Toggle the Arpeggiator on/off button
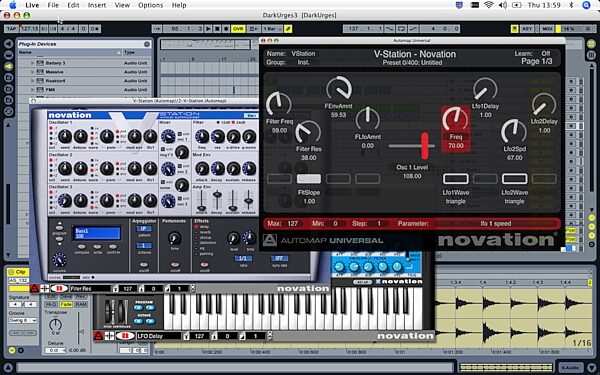 pos(143,265)
